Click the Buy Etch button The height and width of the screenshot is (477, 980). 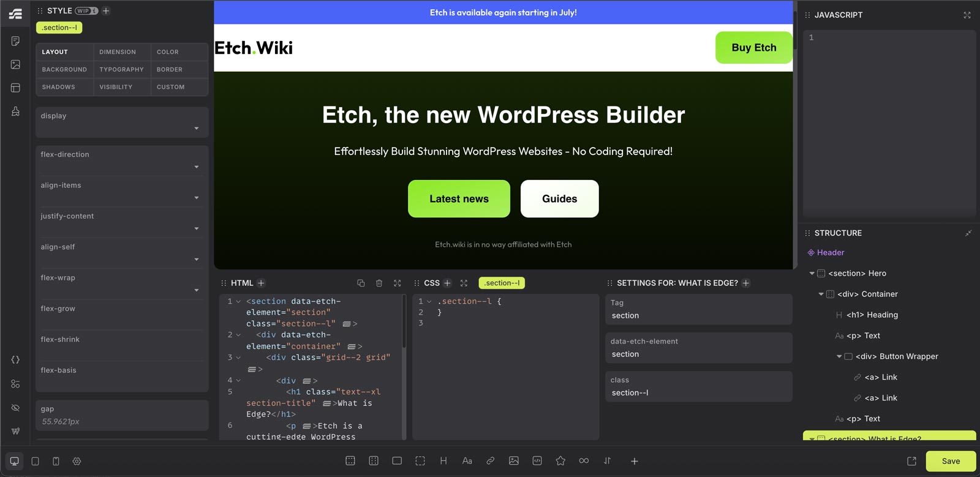tap(754, 48)
